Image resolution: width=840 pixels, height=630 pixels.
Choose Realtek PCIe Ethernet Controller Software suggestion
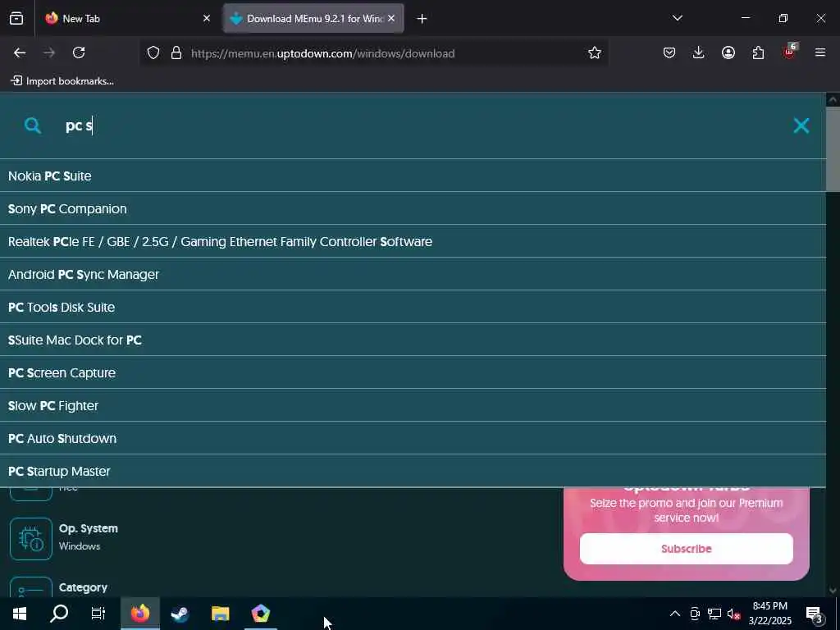click(413, 242)
